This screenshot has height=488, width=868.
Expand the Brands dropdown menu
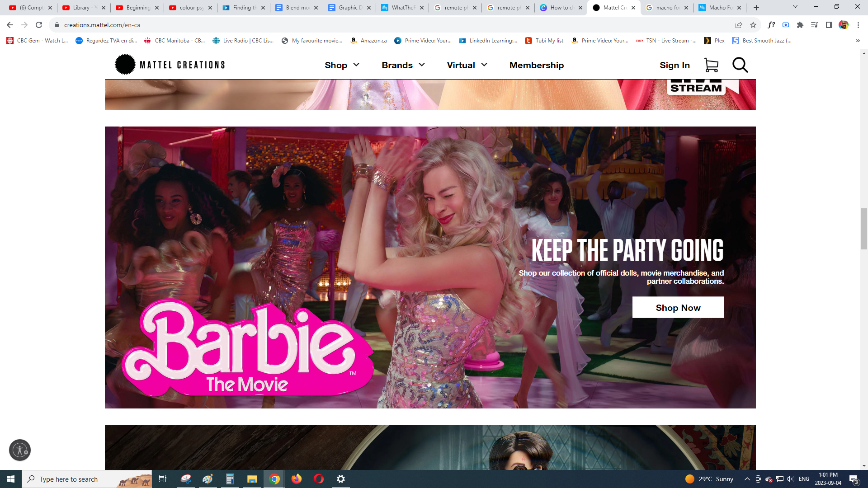[x=403, y=65]
